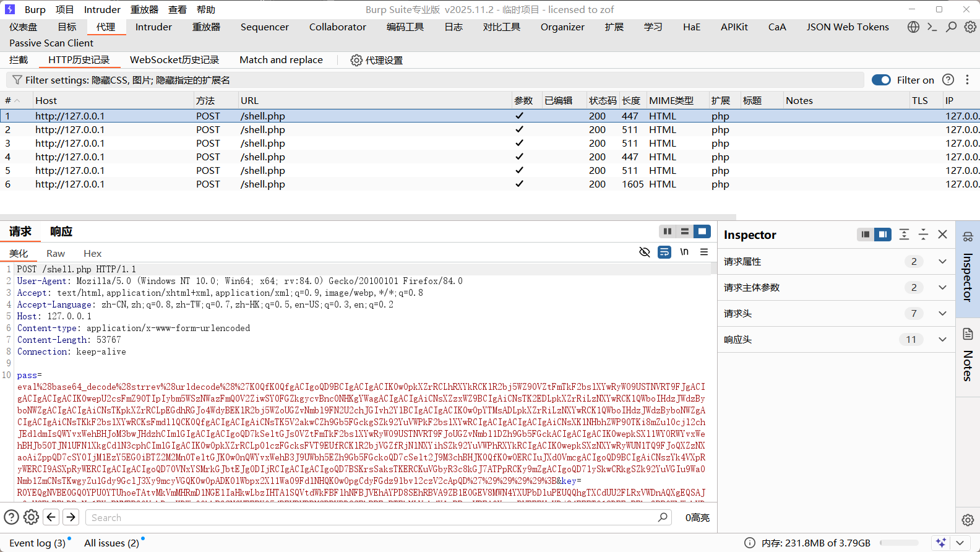Click the Burp Suite logo icon
The width and height of the screenshot is (980, 552).
pos(10,9)
